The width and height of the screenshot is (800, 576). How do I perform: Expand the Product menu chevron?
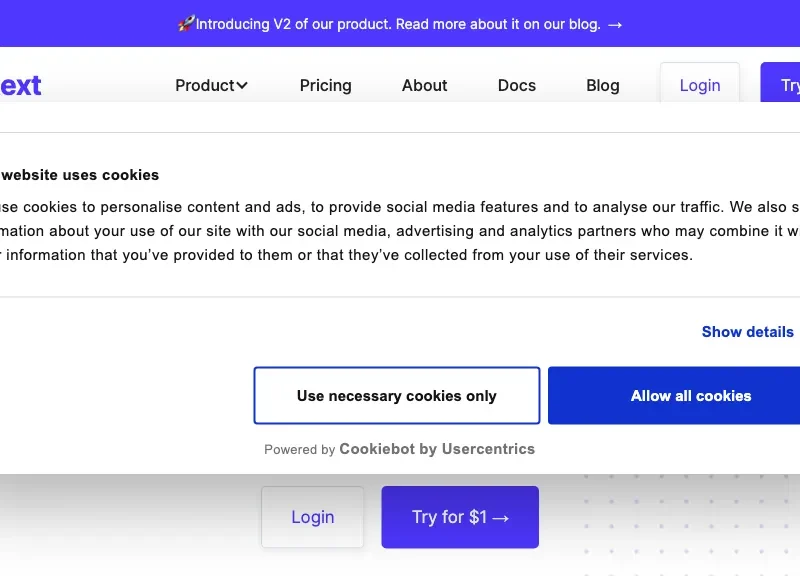(x=242, y=86)
